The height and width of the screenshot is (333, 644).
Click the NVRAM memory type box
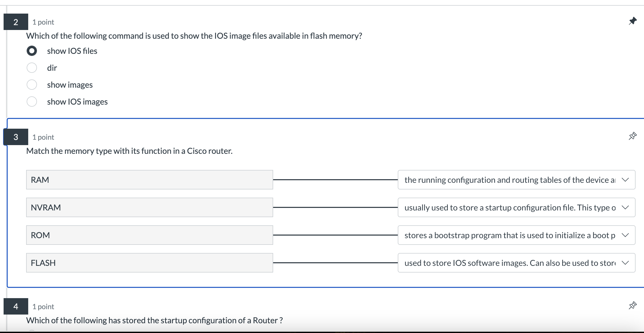pyautogui.click(x=149, y=207)
